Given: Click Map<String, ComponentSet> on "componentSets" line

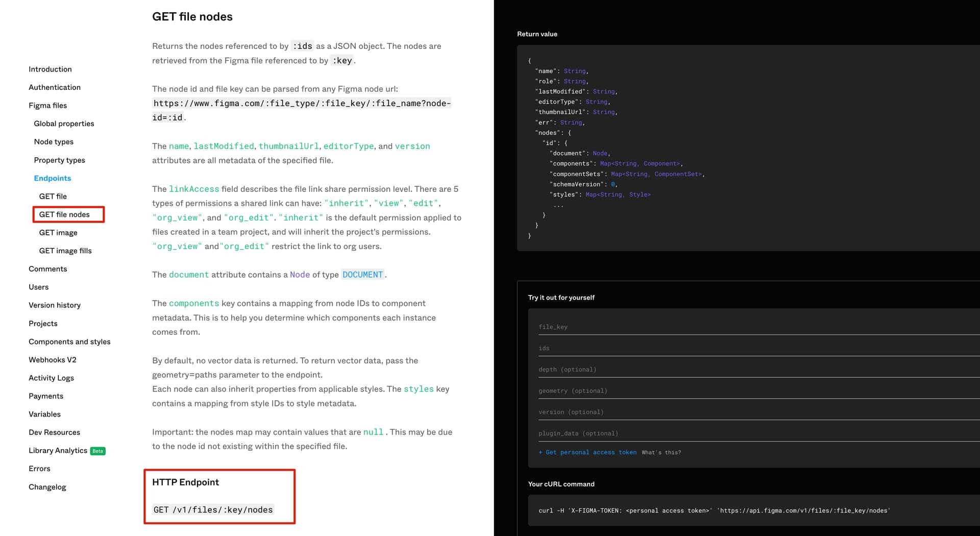Looking at the screenshot, I should click(x=656, y=174).
